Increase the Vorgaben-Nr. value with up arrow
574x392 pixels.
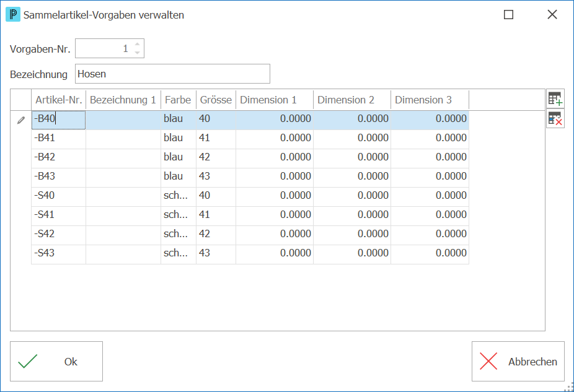(137, 44)
